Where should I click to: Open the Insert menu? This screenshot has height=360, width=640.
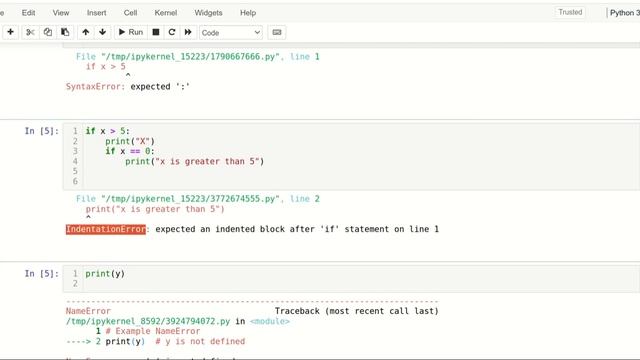coord(96,13)
